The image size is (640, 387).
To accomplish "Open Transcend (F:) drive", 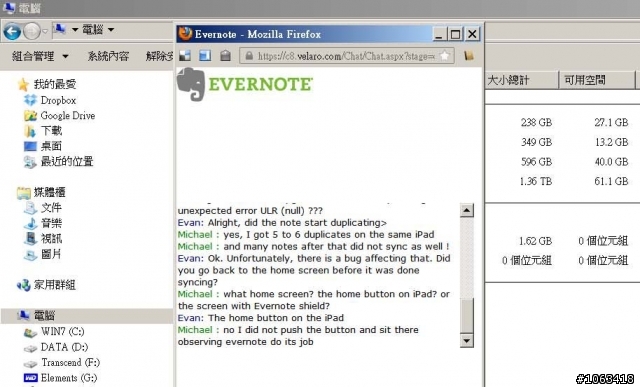I will (x=71, y=363).
